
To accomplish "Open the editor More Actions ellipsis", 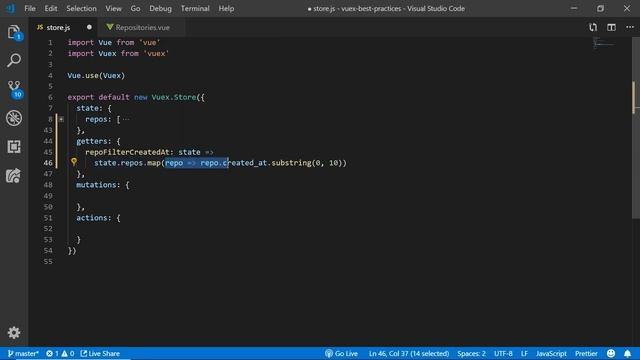I will click(x=630, y=27).
